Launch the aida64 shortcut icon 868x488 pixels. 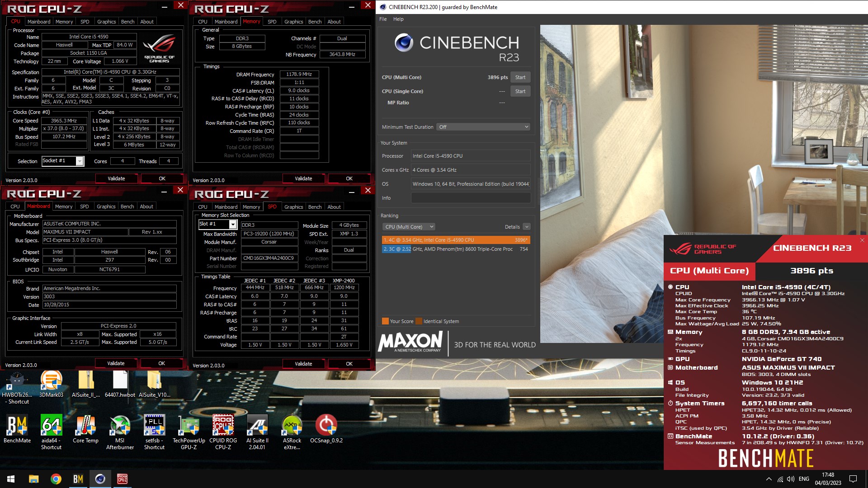tap(51, 432)
